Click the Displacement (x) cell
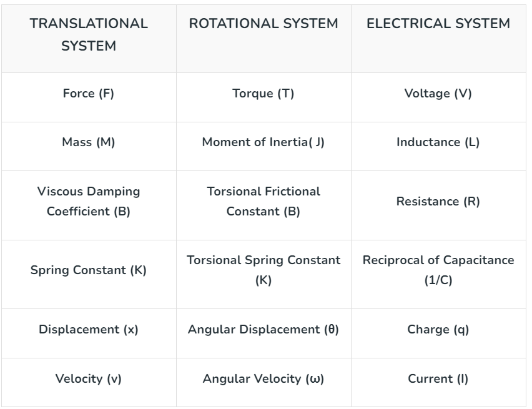The width and height of the screenshot is (532, 409). click(x=89, y=330)
